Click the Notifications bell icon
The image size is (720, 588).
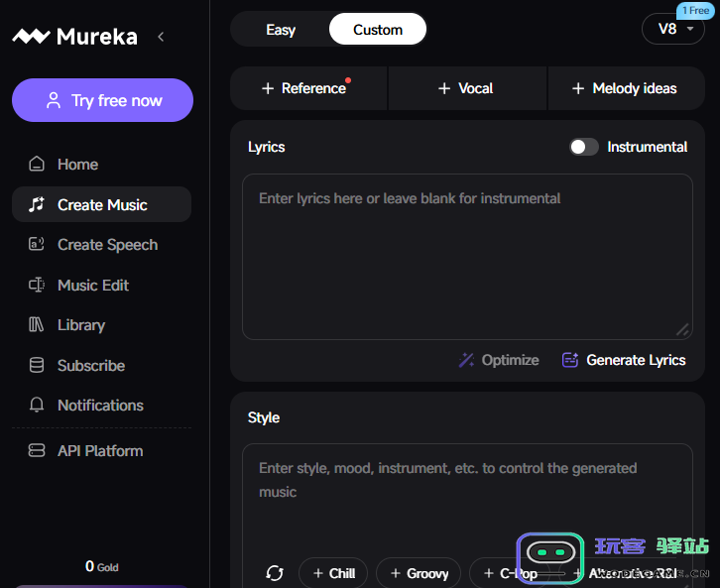(x=37, y=406)
